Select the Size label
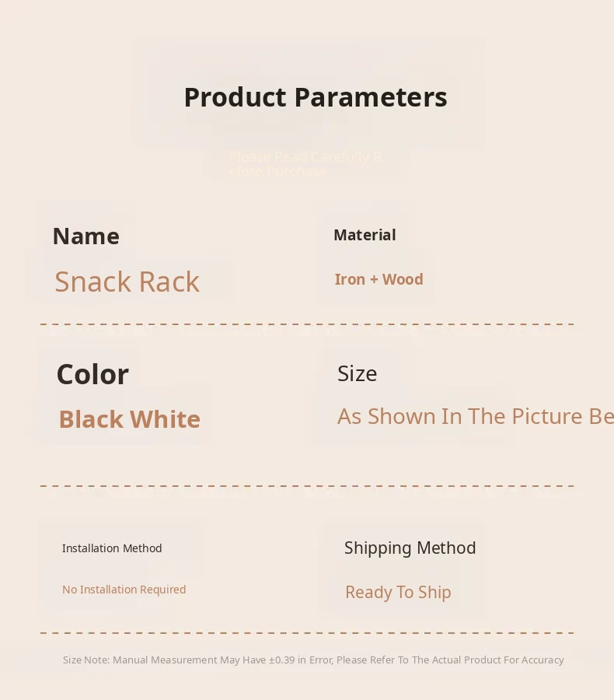The height and width of the screenshot is (700, 614). point(357,373)
